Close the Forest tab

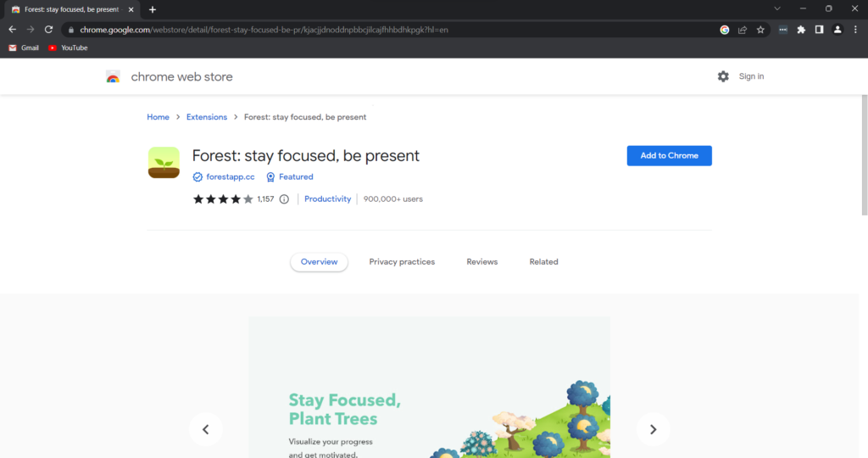(x=131, y=9)
